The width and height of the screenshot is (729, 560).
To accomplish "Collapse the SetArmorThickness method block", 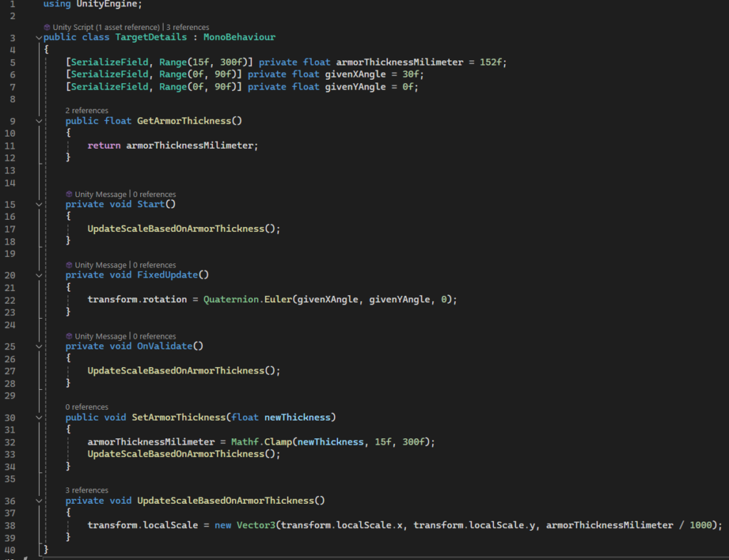I will 39,417.
